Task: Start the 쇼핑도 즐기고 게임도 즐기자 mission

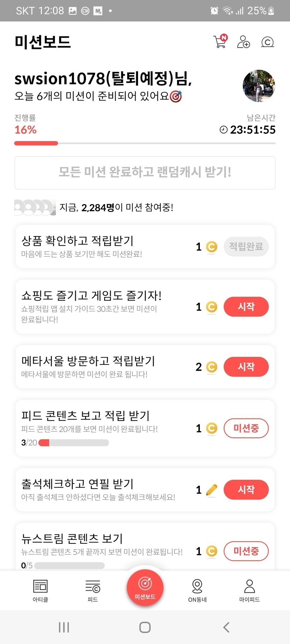Action: pos(246,307)
